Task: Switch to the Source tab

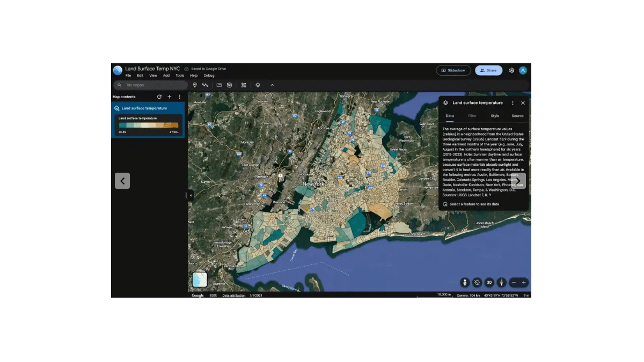Action: (x=517, y=116)
